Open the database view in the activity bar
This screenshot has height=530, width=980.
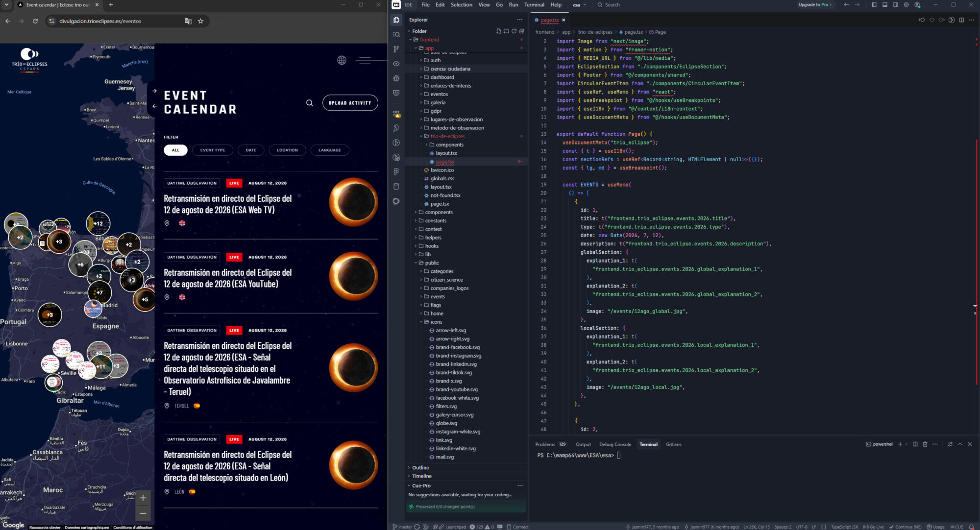pos(396,187)
